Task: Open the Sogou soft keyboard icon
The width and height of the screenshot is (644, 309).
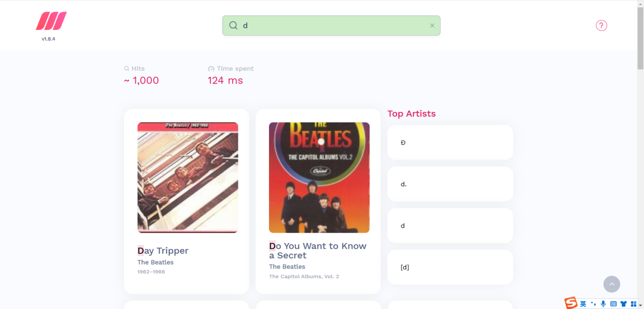Action: (x=614, y=304)
